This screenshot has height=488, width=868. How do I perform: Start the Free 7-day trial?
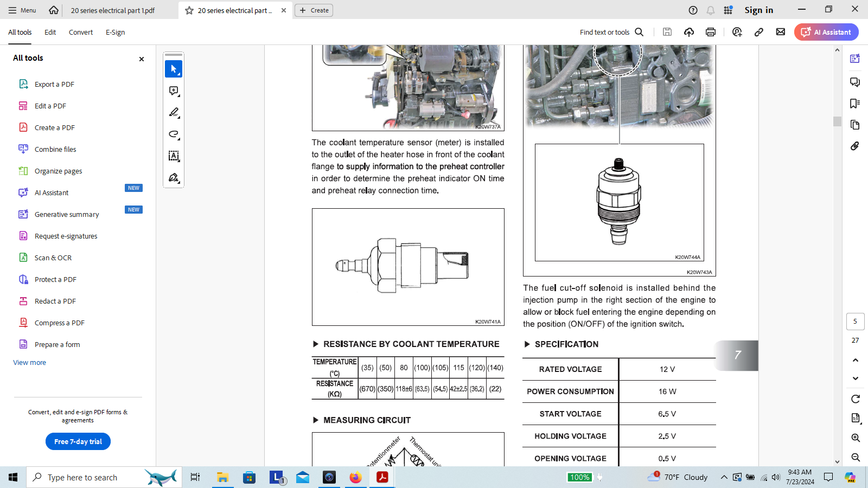78,441
